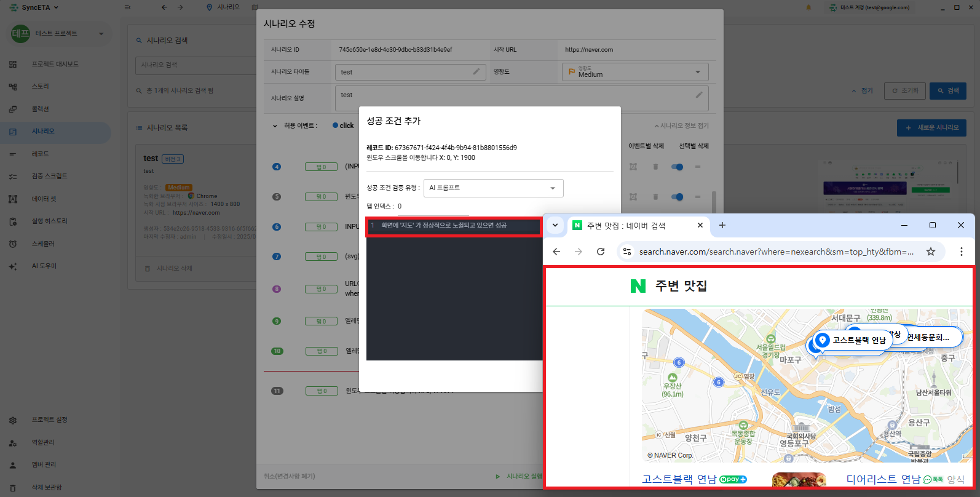
Task: Click the 시나리오 삭제 button
Action: [168, 269]
